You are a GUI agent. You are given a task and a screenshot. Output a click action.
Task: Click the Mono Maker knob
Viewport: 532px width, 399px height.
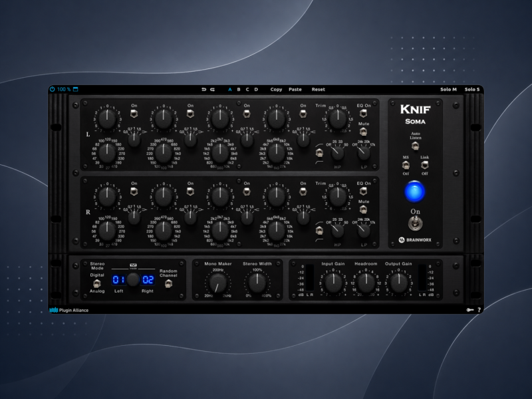(x=218, y=283)
